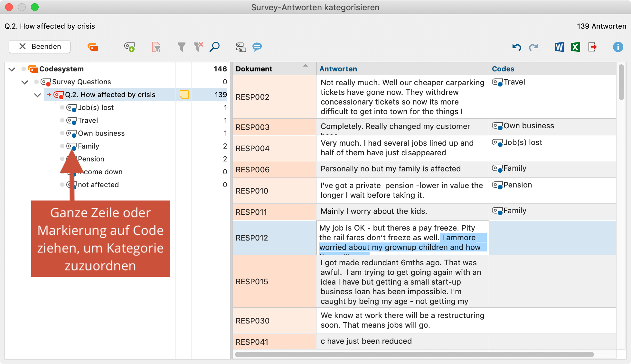
Task: Click the Own business code assigned to RESP003
Action: (523, 126)
